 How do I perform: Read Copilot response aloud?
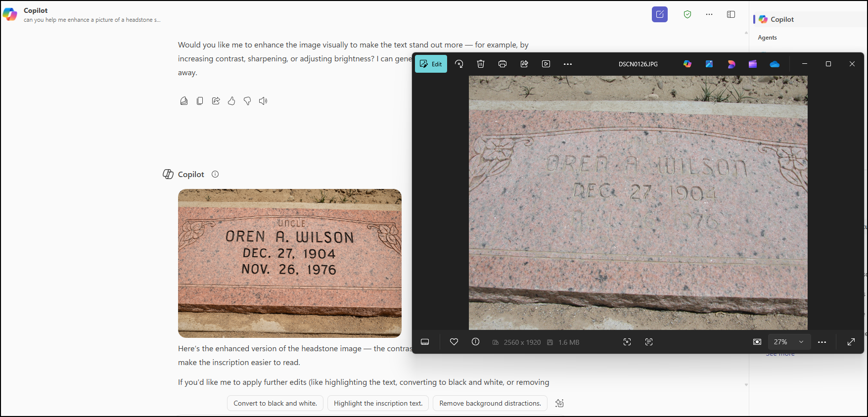pos(263,101)
